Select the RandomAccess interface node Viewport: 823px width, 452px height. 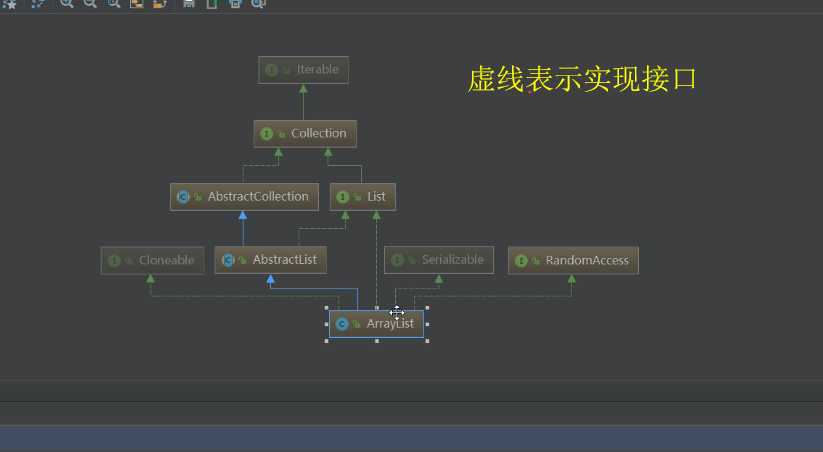[x=573, y=260]
